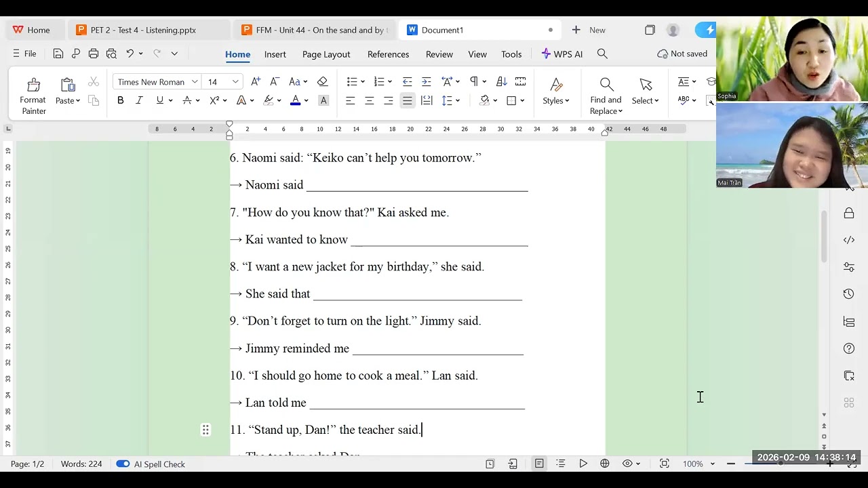Start slideshow play icon in status bar
The height and width of the screenshot is (488, 868).
(583, 464)
